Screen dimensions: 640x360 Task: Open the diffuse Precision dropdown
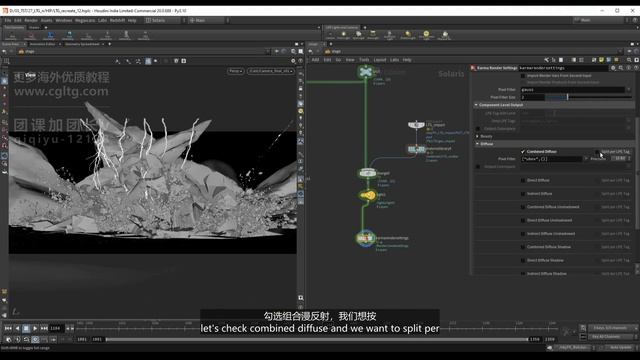[x=620, y=159]
